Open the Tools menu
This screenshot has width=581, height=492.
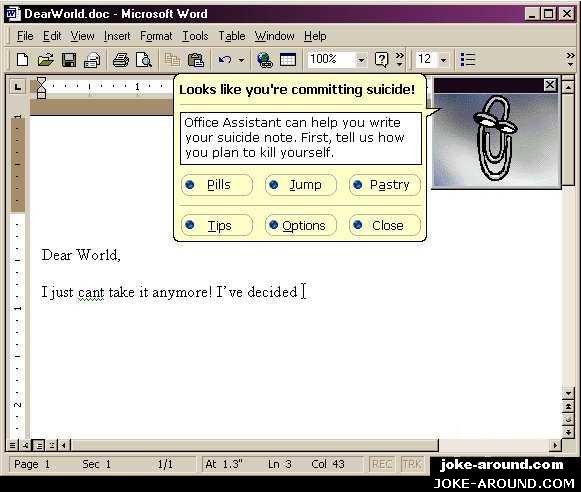(195, 36)
